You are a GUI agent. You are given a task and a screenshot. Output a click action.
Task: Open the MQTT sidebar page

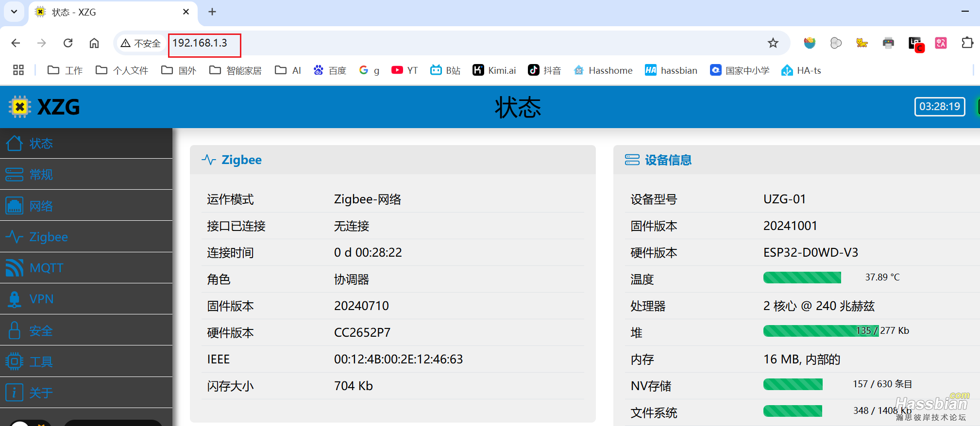[86, 268]
